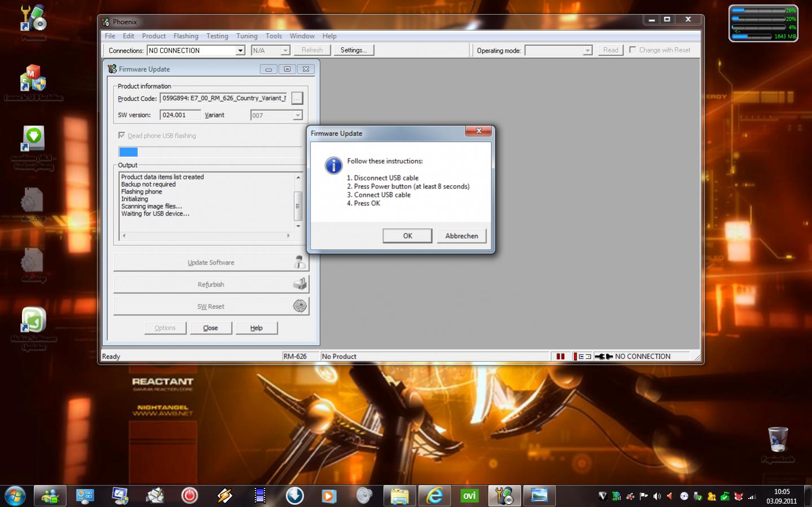The height and width of the screenshot is (507, 812).
Task: Click the Product Code browse (...) button
Action: (297, 98)
